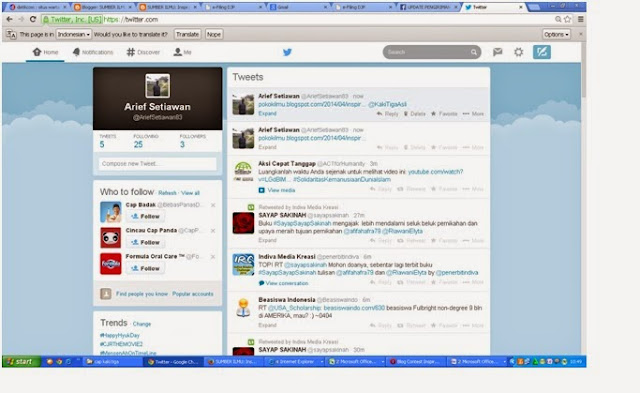Open @KakiTigaAsli mention in first tweet
Image resolution: width=640 pixels, height=393 pixels.
387,104
